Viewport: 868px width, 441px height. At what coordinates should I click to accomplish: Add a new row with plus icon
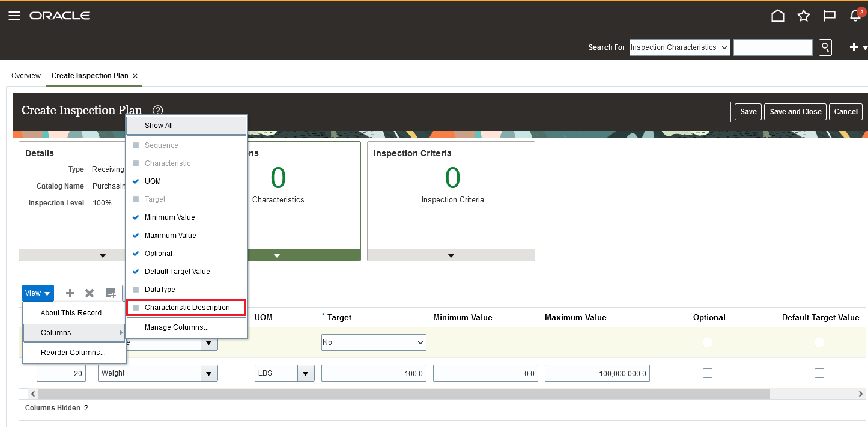tap(70, 293)
